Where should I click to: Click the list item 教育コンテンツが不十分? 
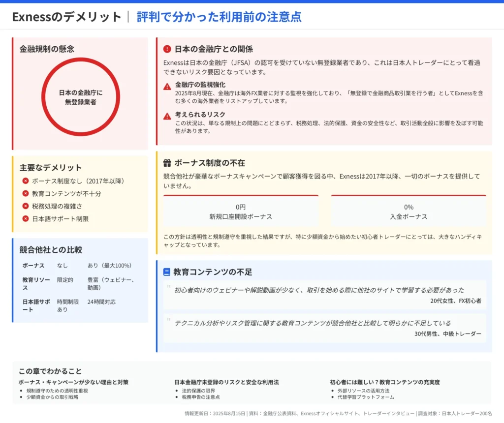66,193
